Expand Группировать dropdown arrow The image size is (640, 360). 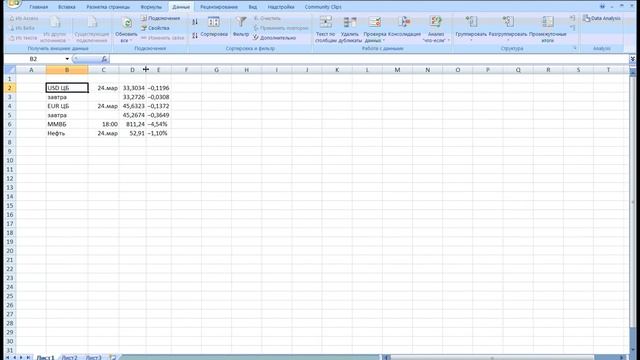471,40
